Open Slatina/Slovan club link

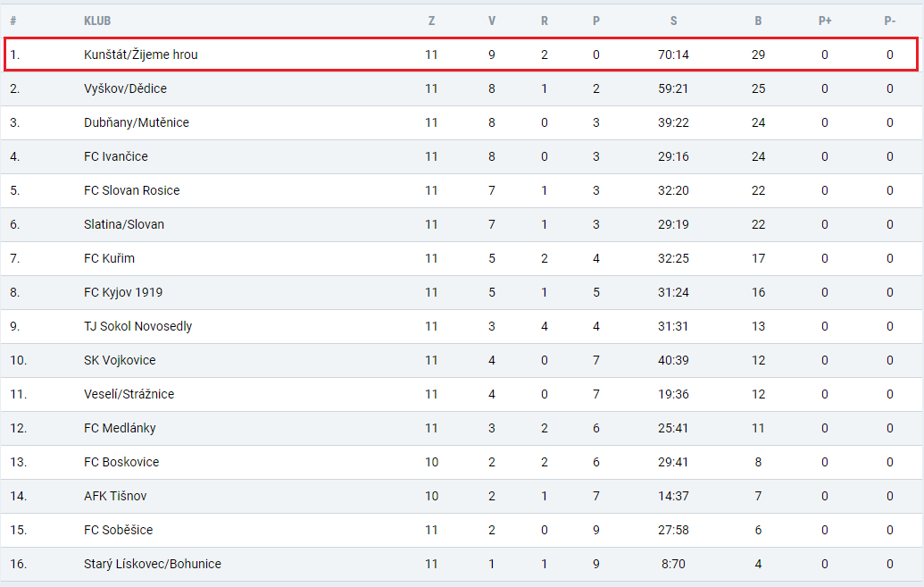point(124,224)
